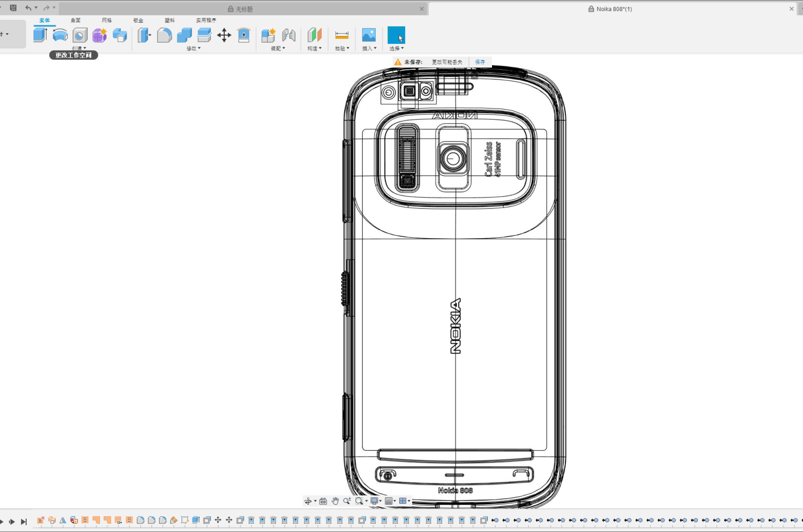Open the Orbit type dropdown arrow
The width and height of the screenshot is (803, 532).
(x=315, y=501)
